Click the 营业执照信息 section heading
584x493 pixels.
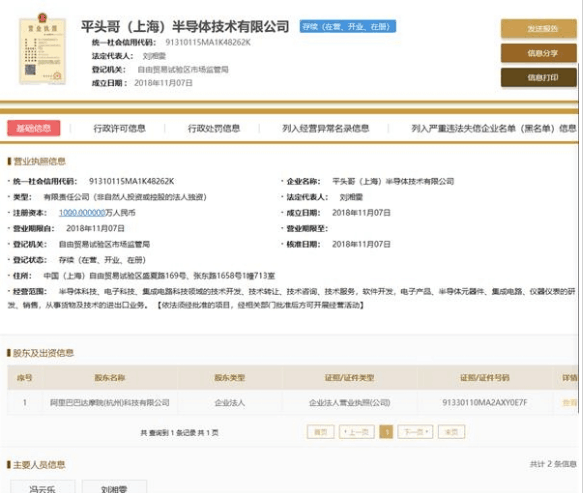click(x=39, y=161)
